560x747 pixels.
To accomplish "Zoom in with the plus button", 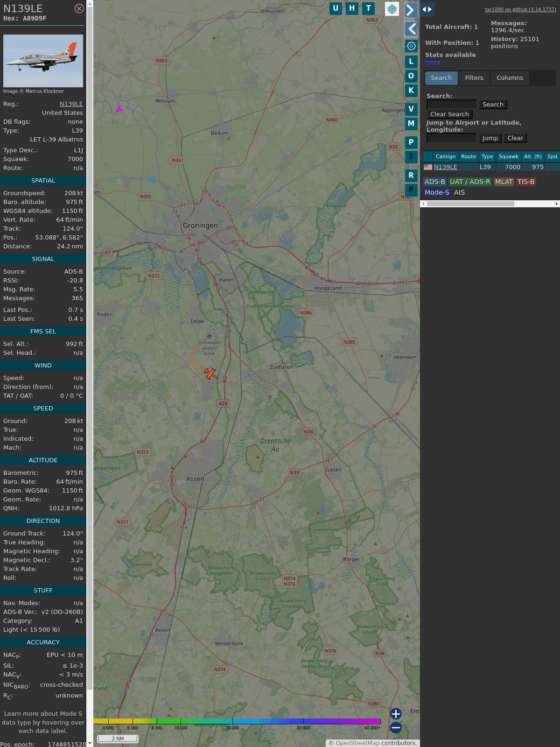I will [396, 714].
